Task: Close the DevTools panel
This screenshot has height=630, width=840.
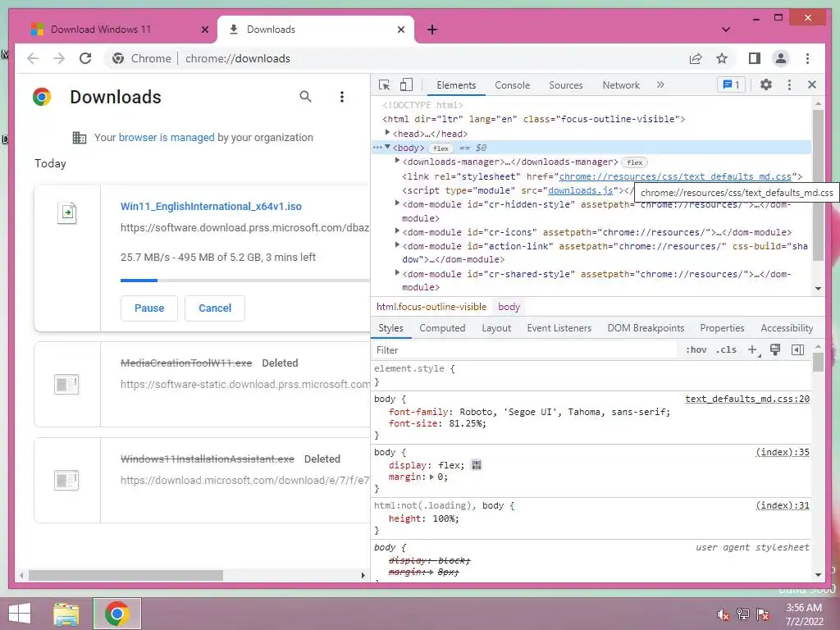Action: pos(812,84)
